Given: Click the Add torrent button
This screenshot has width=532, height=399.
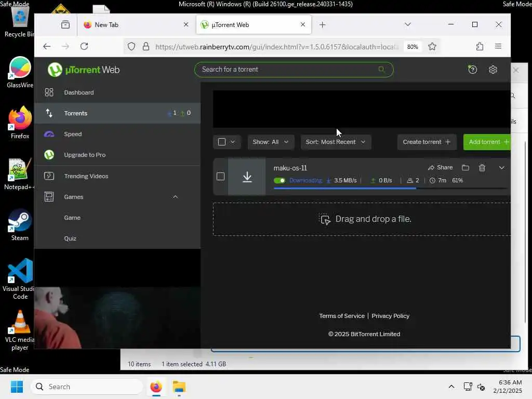Looking at the screenshot, I should [487, 142].
